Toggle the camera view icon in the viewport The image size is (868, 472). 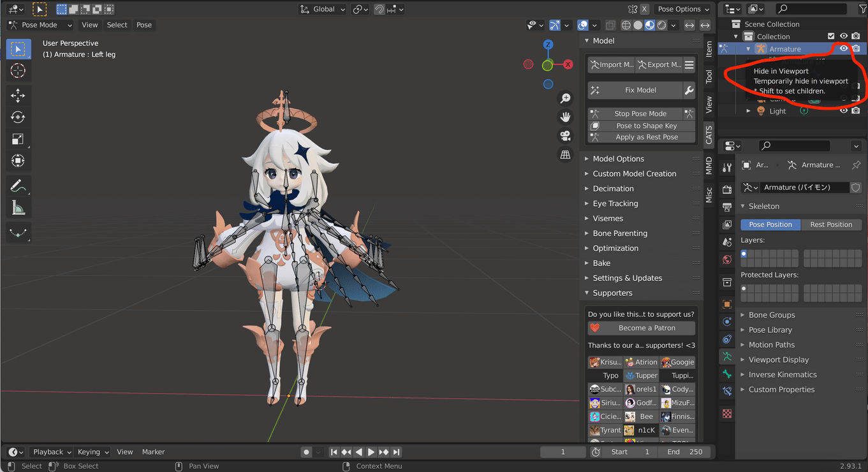tap(564, 135)
